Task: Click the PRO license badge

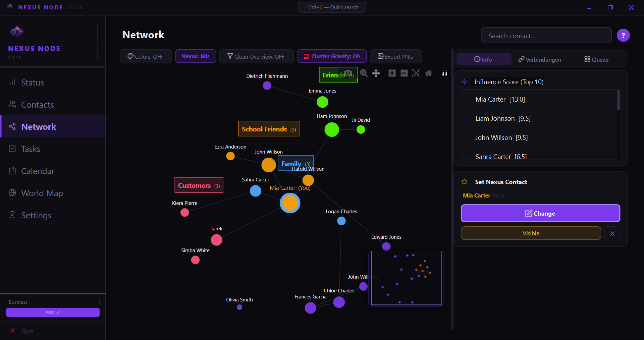Action: coord(53,312)
